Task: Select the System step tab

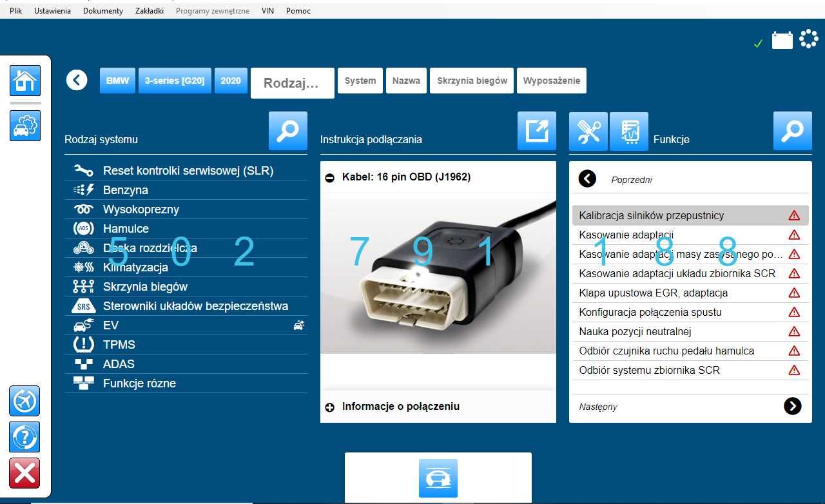Action: click(x=360, y=81)
